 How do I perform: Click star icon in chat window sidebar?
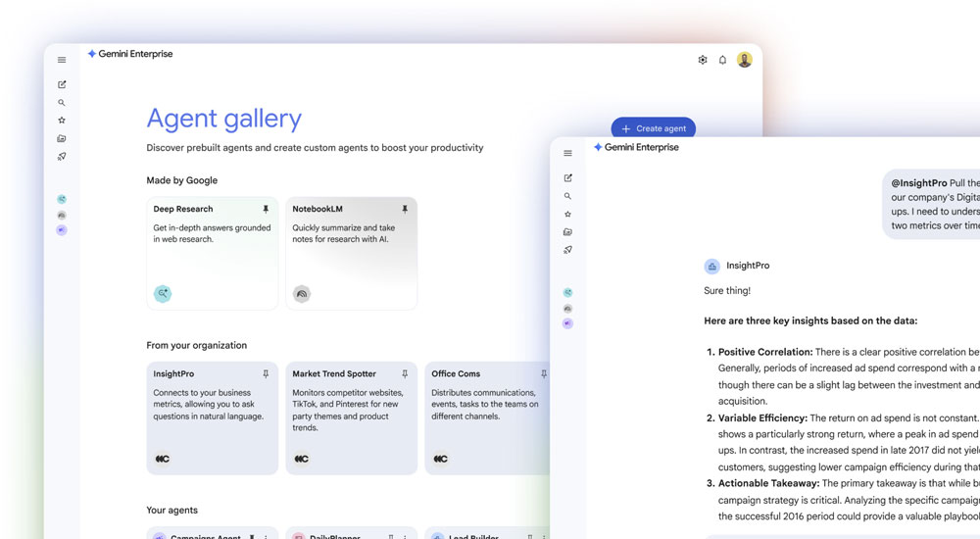point(567,214)
